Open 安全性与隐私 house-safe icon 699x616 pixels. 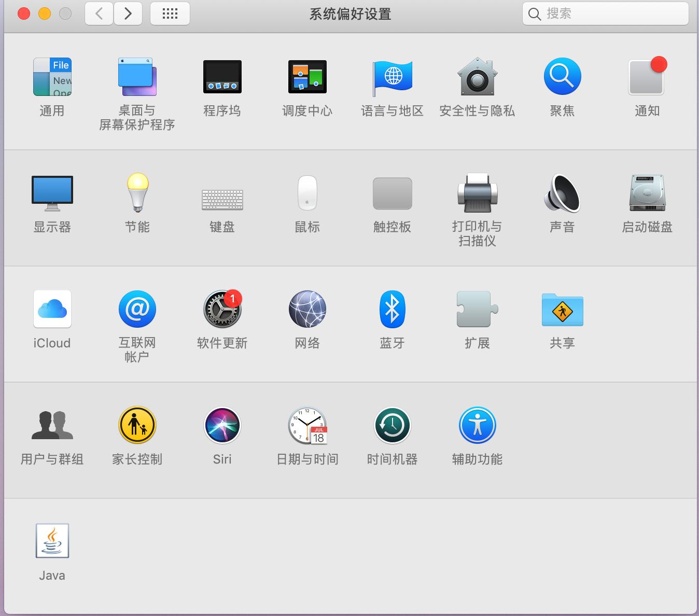478,77
